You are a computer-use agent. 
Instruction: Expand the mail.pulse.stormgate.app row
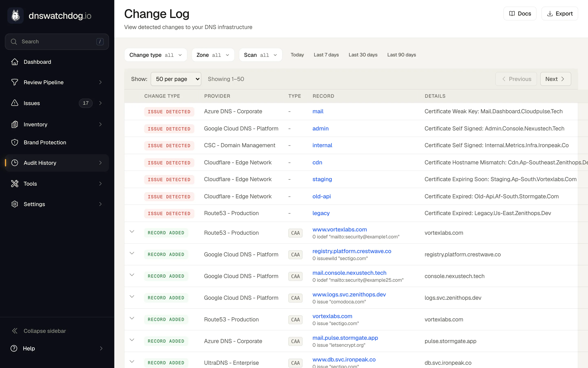(x=132, y=340)
